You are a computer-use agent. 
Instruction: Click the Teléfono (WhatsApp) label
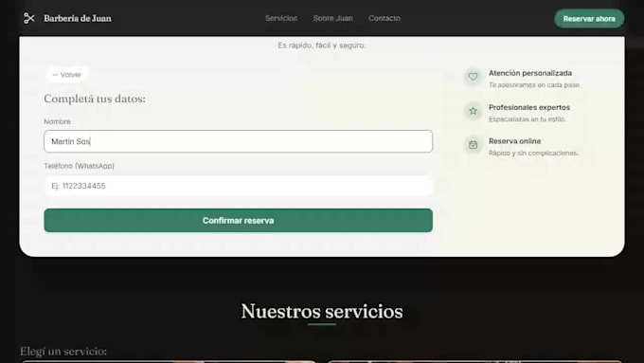coord(79,166)
